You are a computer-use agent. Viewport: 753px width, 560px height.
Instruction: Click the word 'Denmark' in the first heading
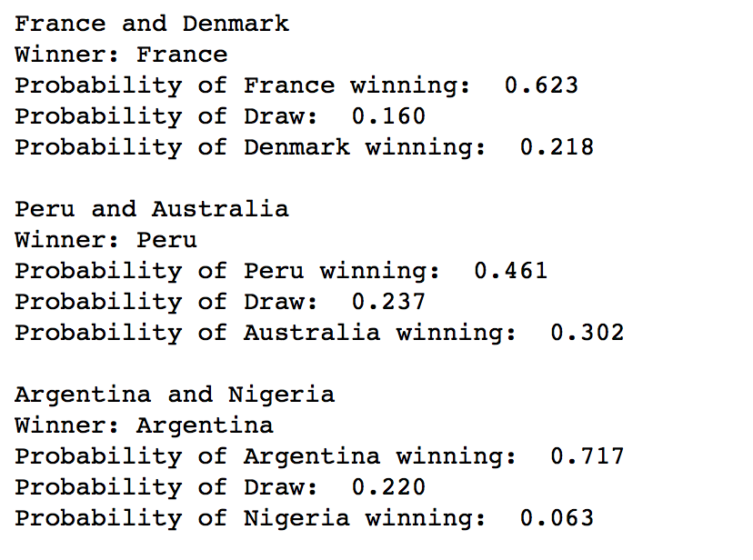pyautogui.click(x=236, y=24)
